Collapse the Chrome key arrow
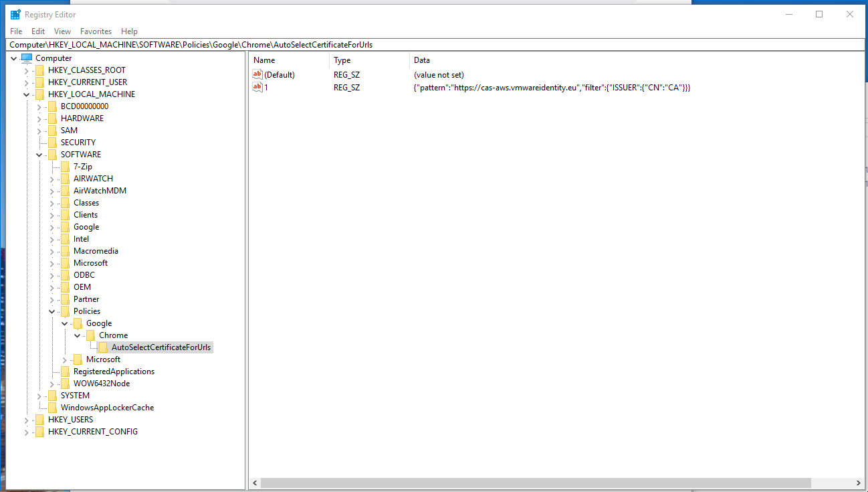 (x=77, y=335)
